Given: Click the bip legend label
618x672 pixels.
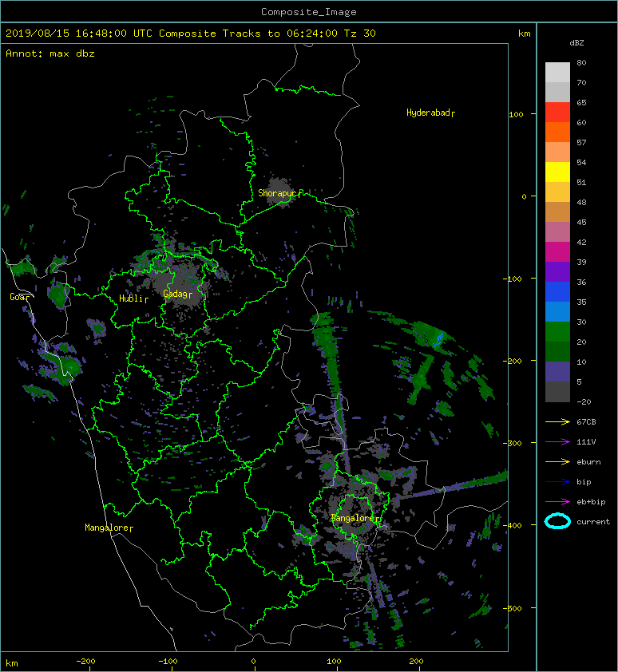Looking at the screenshot, I should click(584, 482).
